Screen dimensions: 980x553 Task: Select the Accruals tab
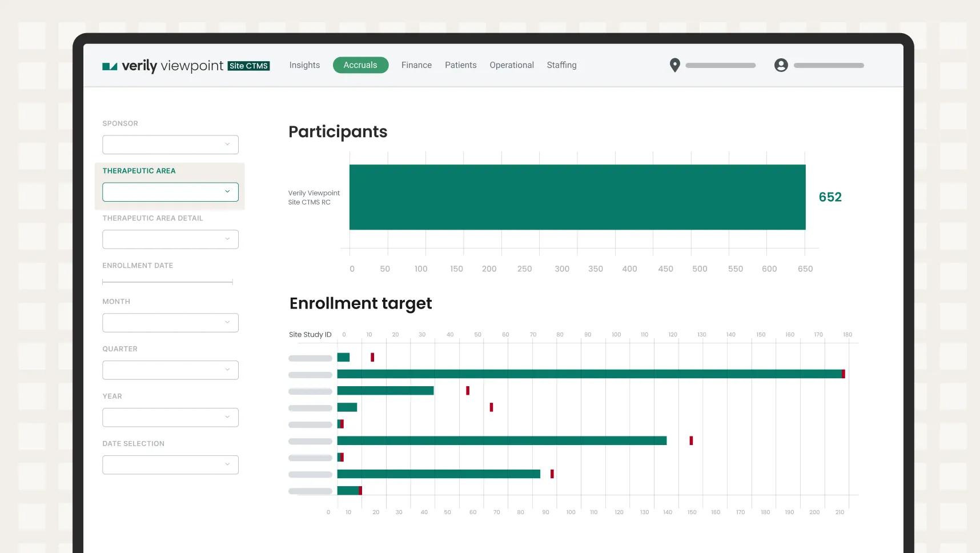360,65
